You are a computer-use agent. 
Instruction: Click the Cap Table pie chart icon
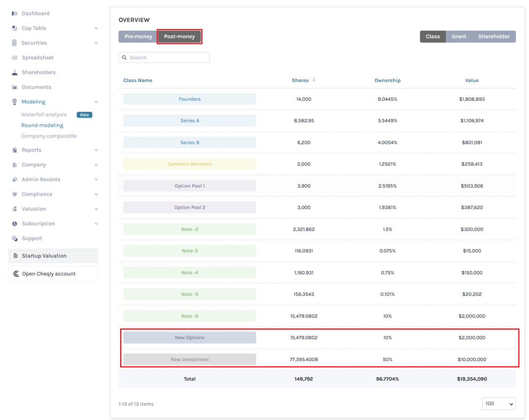[15, 28]
